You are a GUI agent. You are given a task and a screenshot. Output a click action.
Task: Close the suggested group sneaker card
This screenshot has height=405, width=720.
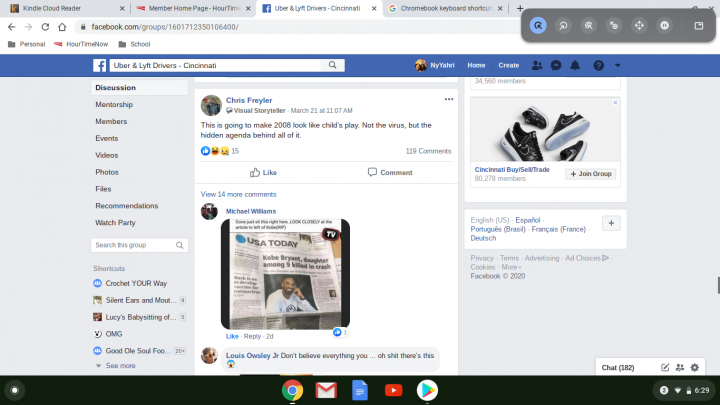[615, 102]
